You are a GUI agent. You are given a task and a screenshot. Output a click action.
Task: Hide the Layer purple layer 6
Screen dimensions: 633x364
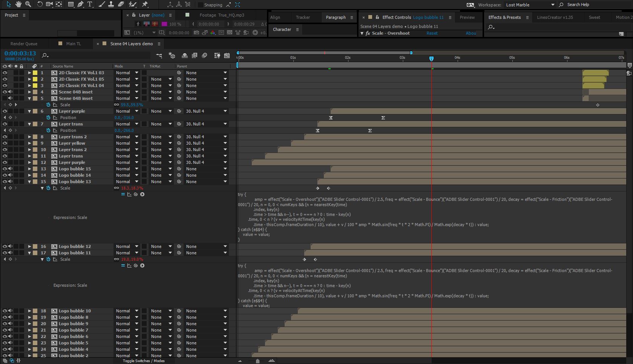5,111
